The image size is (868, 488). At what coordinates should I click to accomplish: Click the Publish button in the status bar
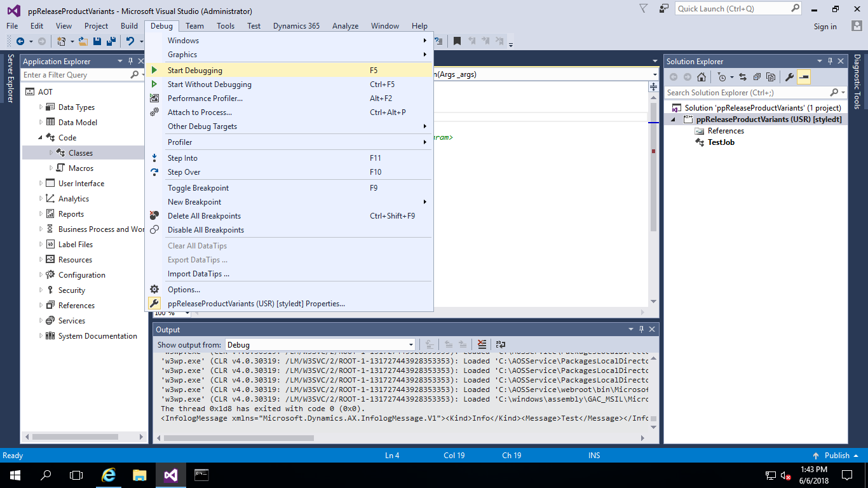pyautogui.click(x=836, y=455)
